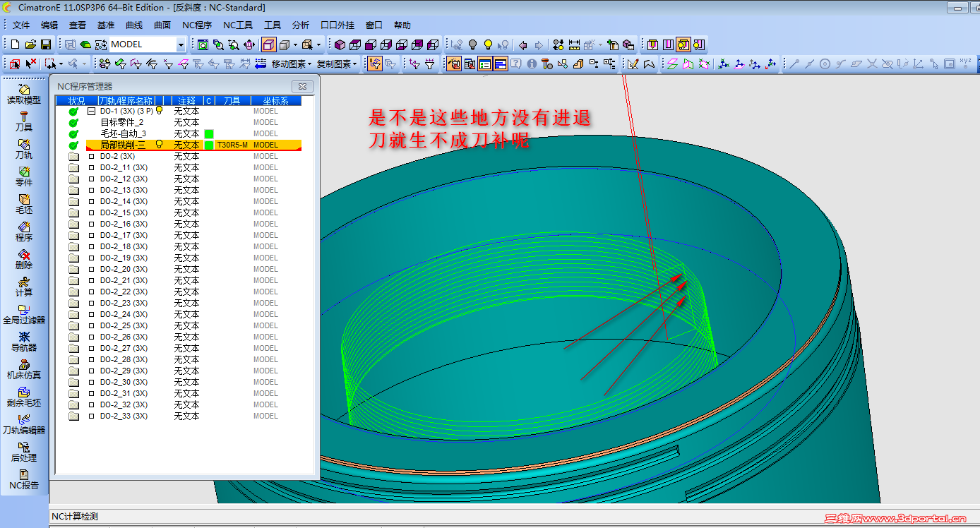This screenshot has height=528, width=980.
Task: Open the 文件 (File) menu
Action: 21,25
